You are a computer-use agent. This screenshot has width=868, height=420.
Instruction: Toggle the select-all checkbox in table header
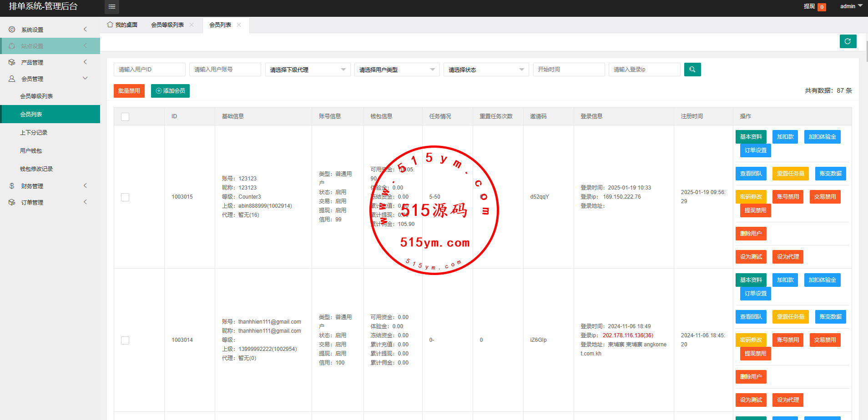coord(125,117)
